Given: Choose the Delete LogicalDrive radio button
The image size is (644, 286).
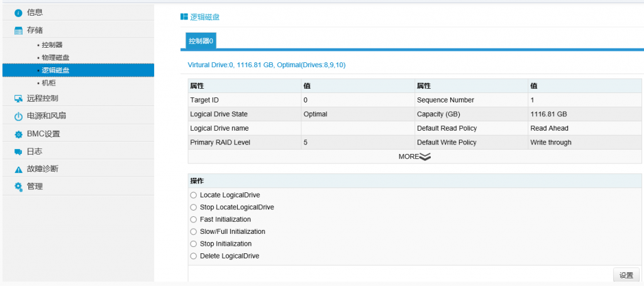Looking at the screenshot, I should tap(194, 256).
